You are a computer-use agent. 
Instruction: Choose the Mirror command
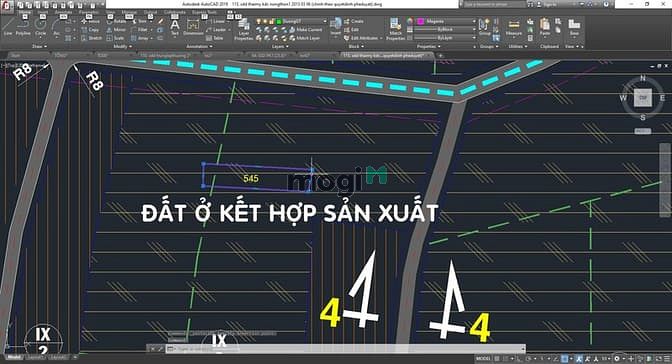(116, 30)
